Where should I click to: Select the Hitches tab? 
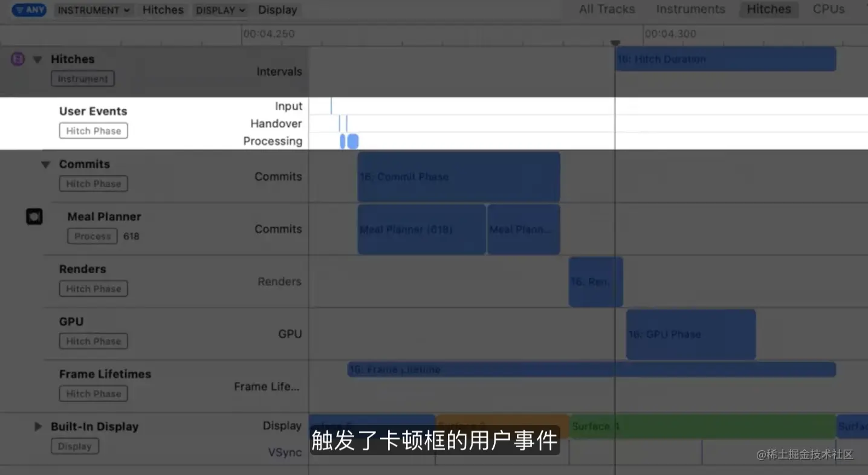769,9
